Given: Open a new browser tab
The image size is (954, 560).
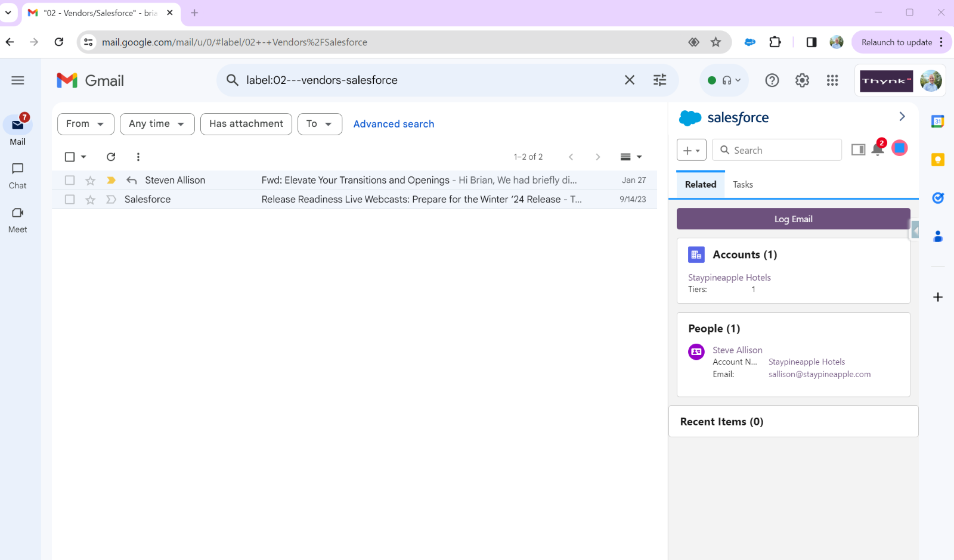Looking at the screenshot, I should tap(194, 13).
